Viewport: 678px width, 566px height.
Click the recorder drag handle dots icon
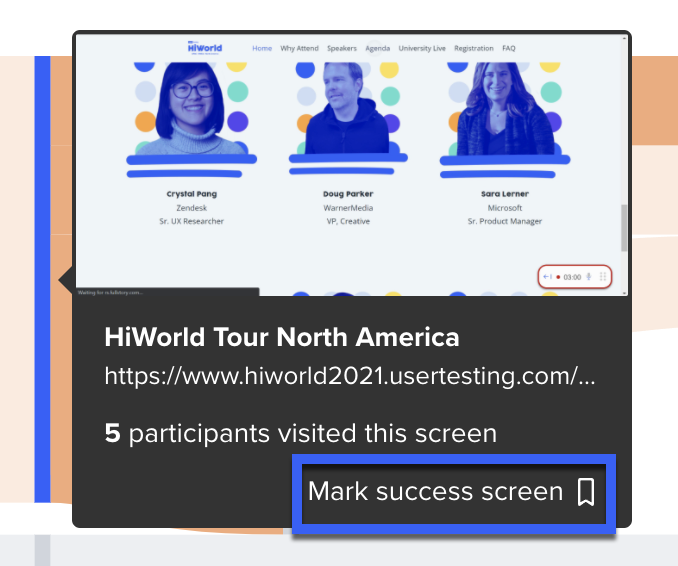[x=603, y=277]
